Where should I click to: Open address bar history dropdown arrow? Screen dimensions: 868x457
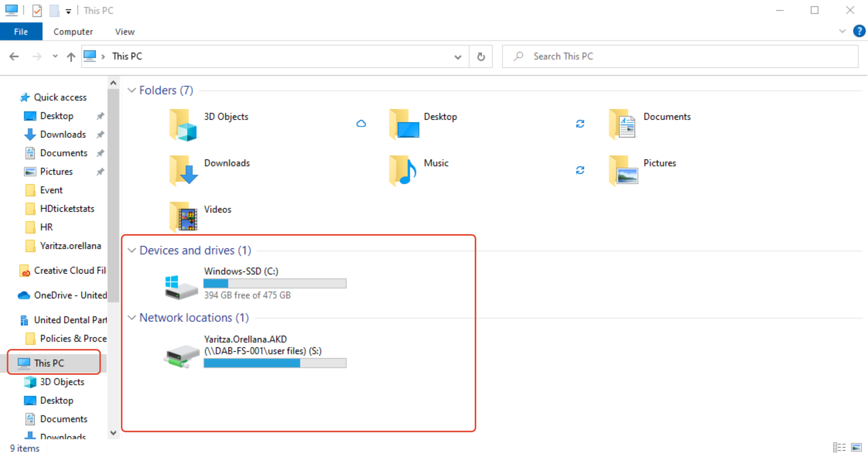[458, 57]
